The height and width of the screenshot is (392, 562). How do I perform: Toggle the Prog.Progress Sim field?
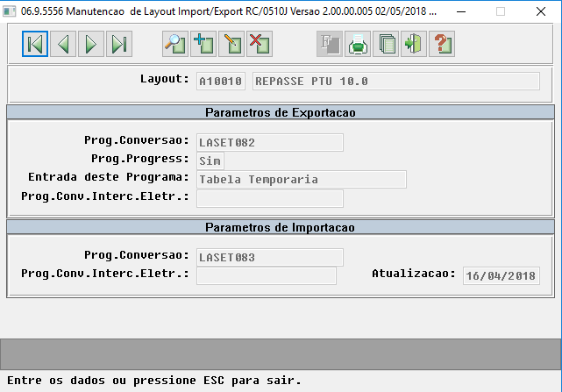click(x=210, y=161)
